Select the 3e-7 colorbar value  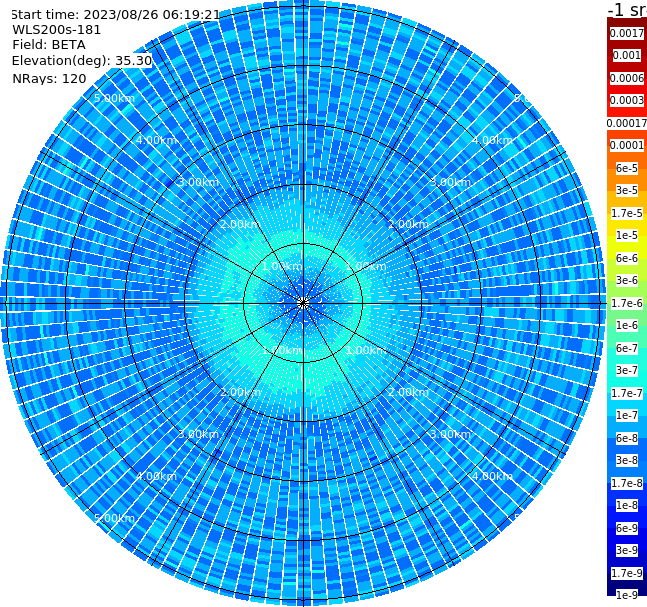click(x=627, y=370)
